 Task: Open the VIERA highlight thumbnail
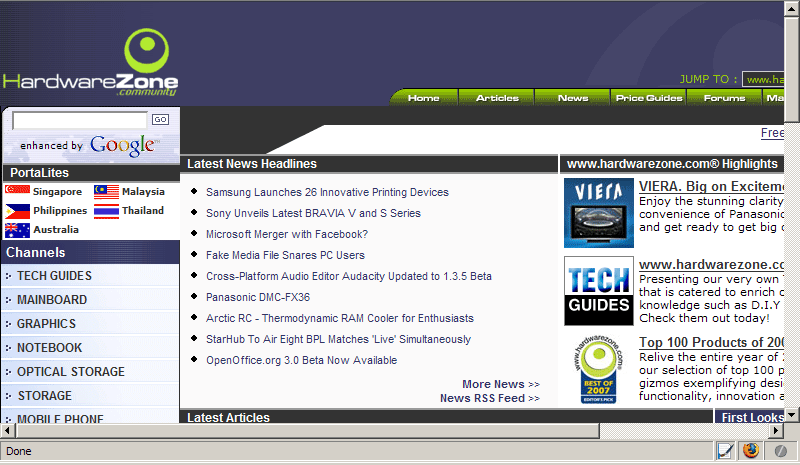pyautogui.click(x=598, y=213)
